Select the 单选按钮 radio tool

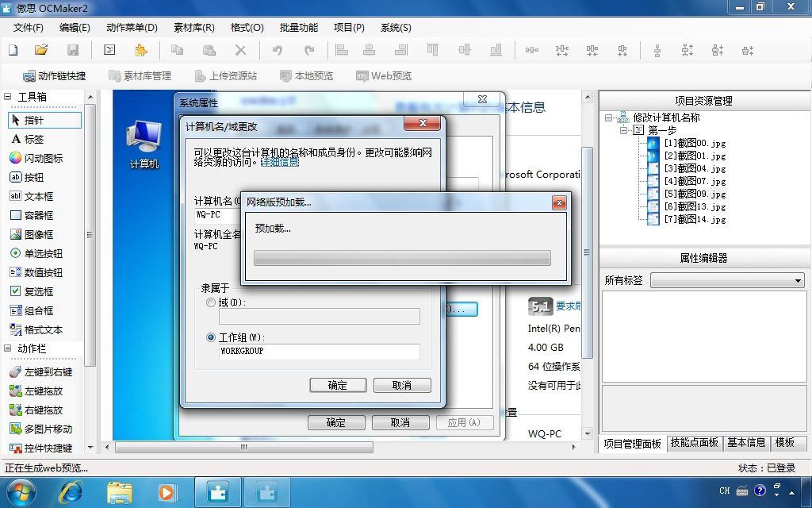[x=36, y=253]
